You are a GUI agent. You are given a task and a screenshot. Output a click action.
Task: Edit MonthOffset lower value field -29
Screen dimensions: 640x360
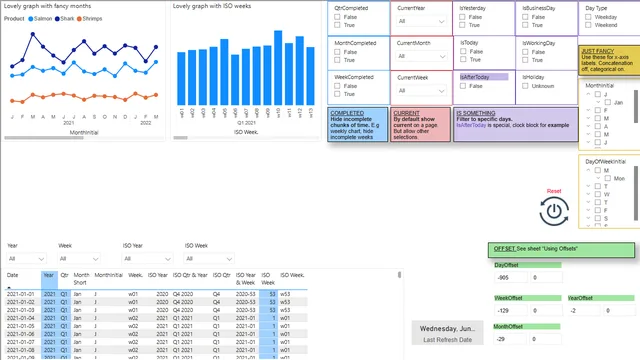click(511, 339)
